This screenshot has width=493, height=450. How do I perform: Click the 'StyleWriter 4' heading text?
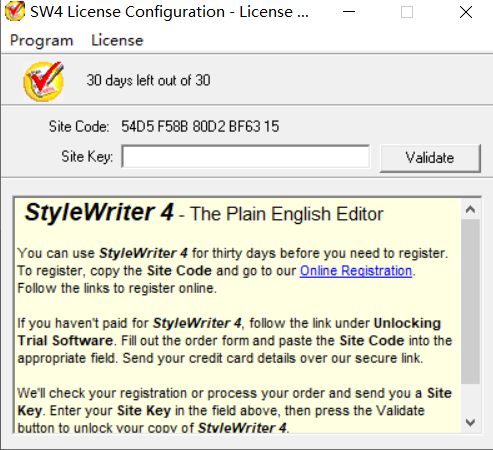(x=99, y=212)
